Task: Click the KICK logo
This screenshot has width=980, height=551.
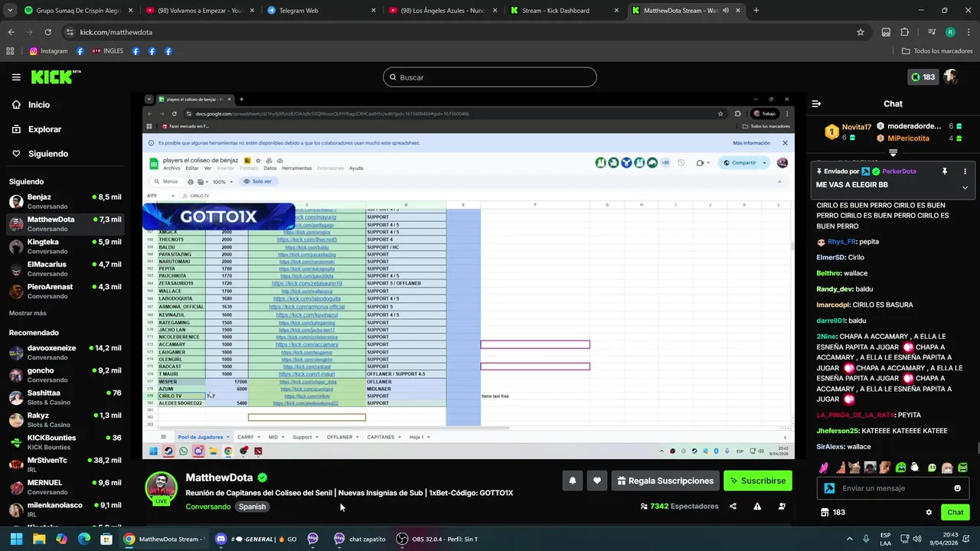Action: (x=55, y=77)
